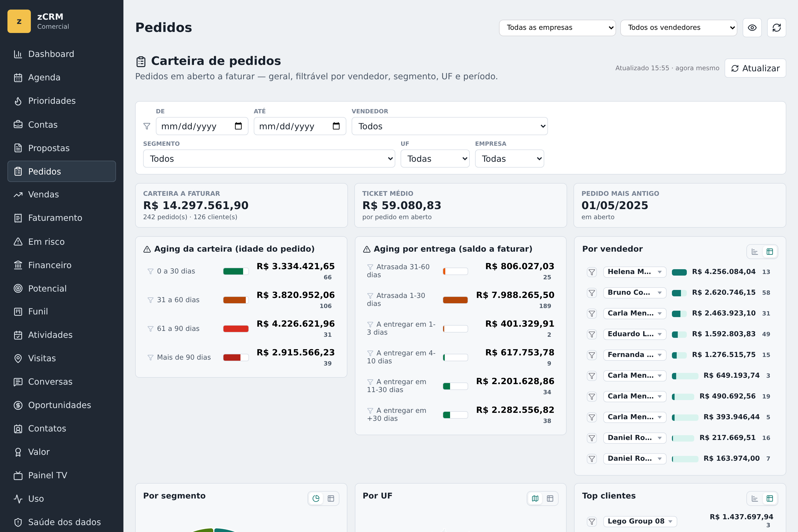Click the Atualizar button
The height and width of the screenshot is (532, 798).
[x=755, y=68]
